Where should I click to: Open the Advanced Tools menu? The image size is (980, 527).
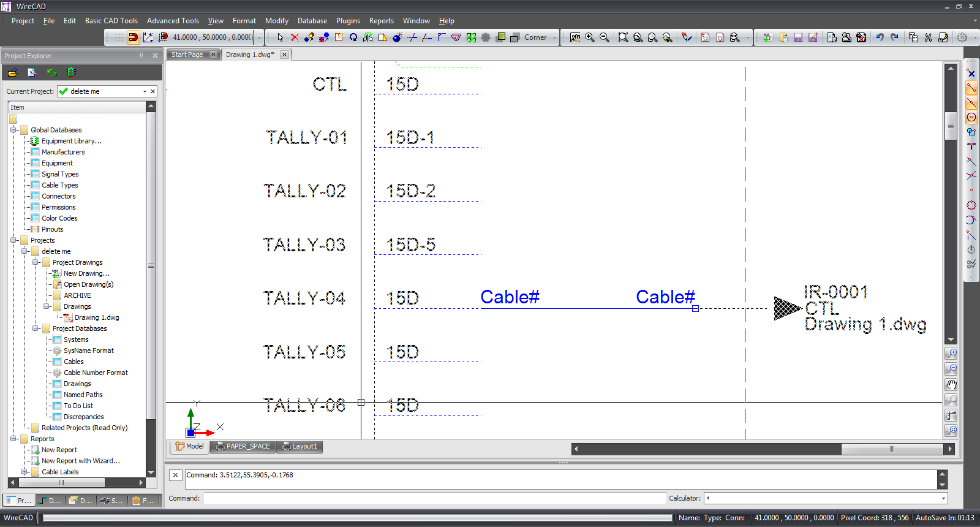click(173, 21)
